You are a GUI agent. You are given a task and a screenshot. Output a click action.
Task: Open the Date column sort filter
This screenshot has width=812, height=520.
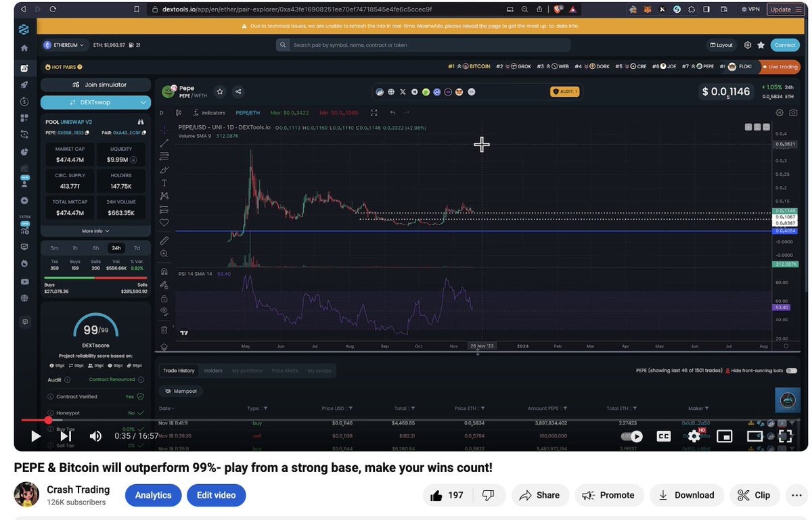[166, 408]
